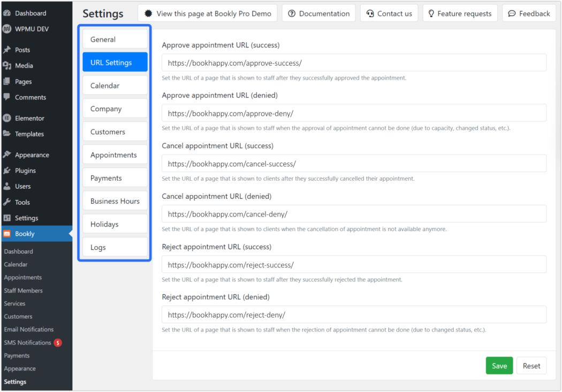Open the Documentation button text
The image size is (562, 392).
[x=324, y=13]
